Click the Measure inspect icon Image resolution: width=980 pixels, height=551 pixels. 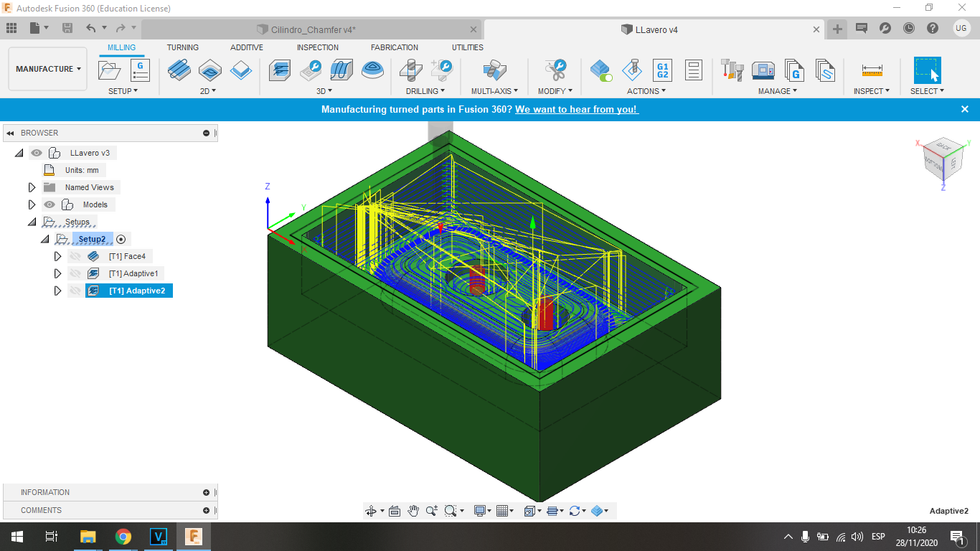pos(872,70)
